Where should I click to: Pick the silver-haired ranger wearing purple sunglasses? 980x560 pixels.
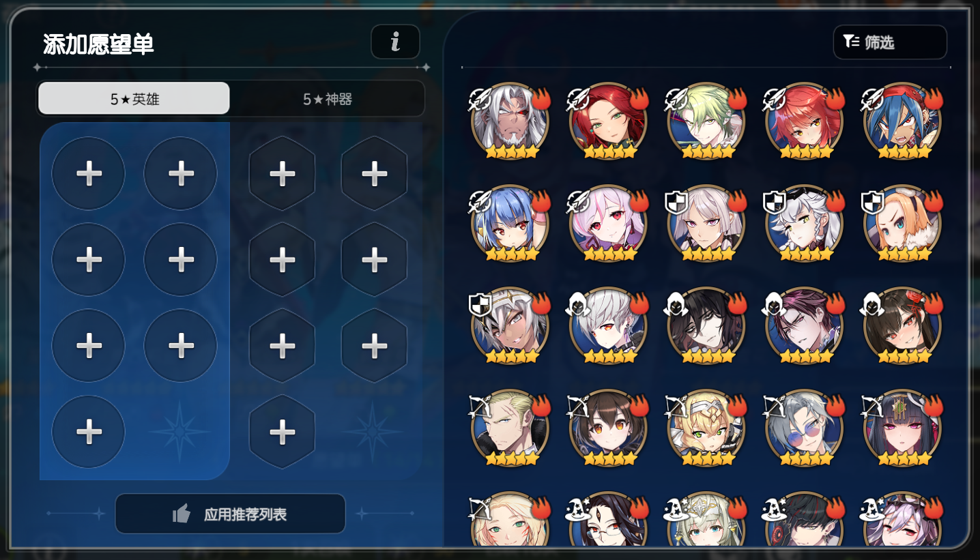point(805,428)
